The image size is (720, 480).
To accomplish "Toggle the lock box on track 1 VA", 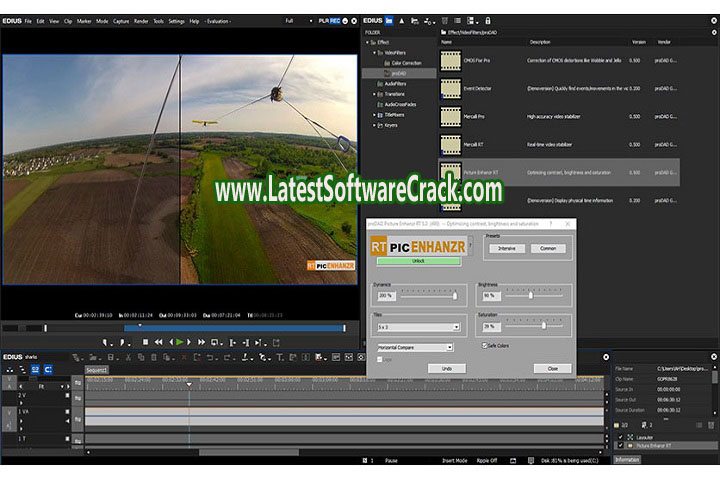I will point(68,412).
